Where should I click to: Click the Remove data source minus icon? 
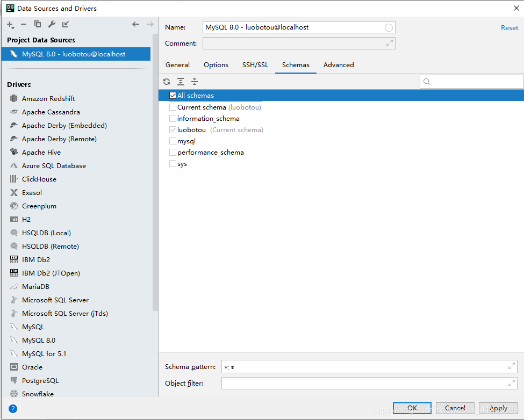[x=24, y=24]
